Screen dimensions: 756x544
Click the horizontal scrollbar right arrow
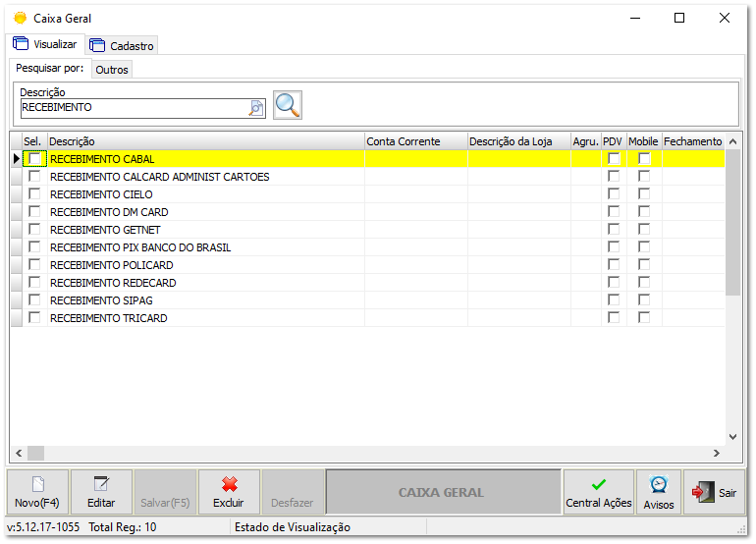tap(717, 454)
